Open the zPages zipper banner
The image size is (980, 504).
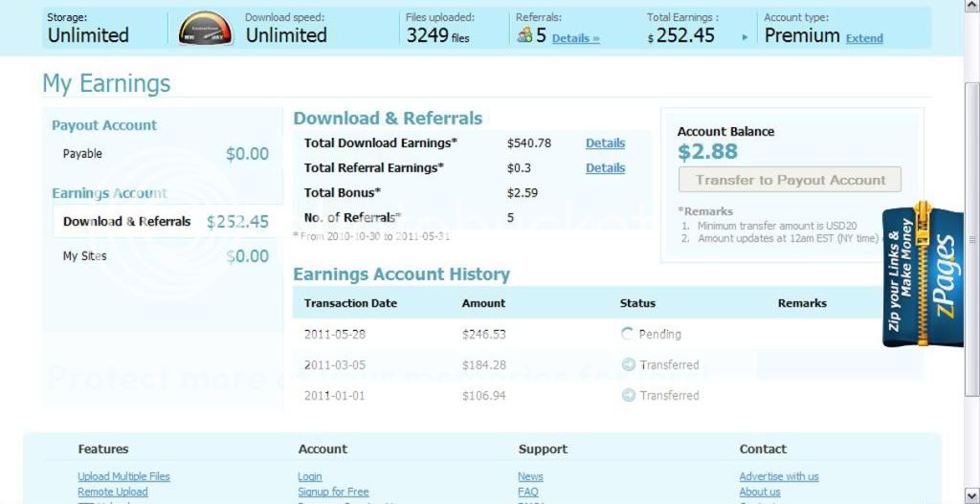[x=923, y=274]
